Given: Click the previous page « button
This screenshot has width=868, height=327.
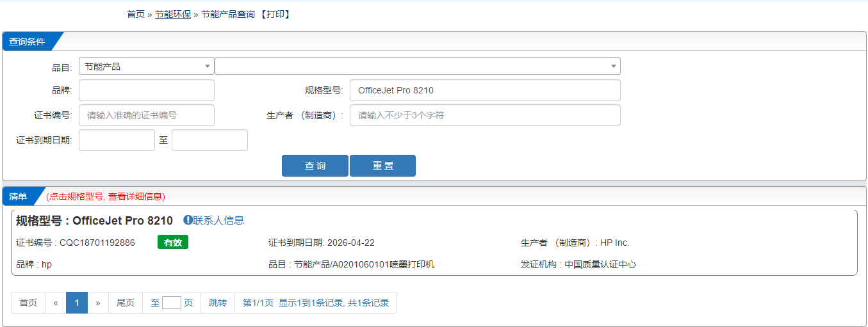Looking at the screenshot, I should [56, 303].
